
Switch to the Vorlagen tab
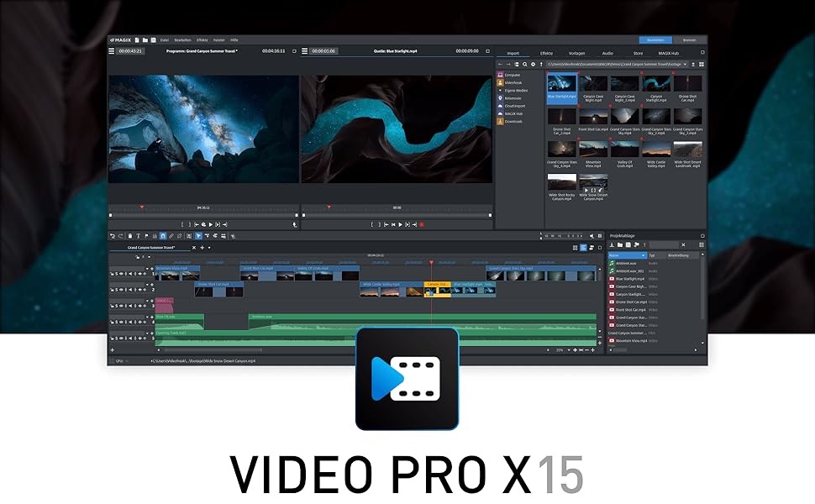[576, 53]
